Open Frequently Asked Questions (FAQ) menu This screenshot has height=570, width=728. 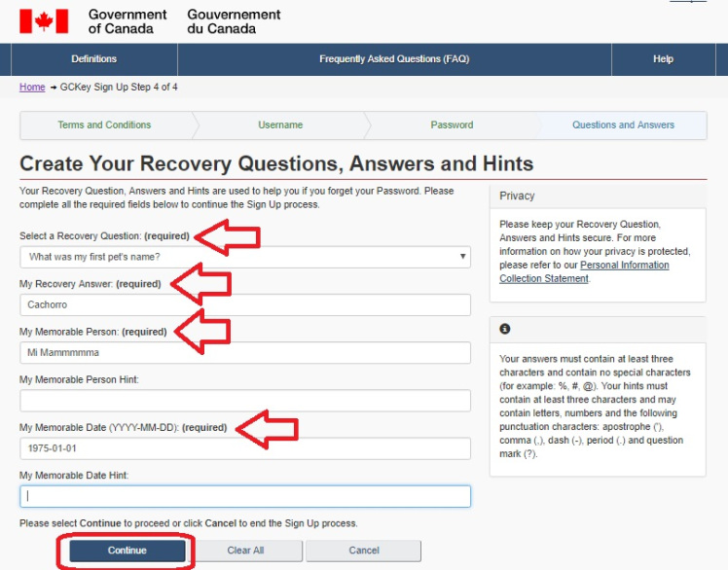point(394,59)
